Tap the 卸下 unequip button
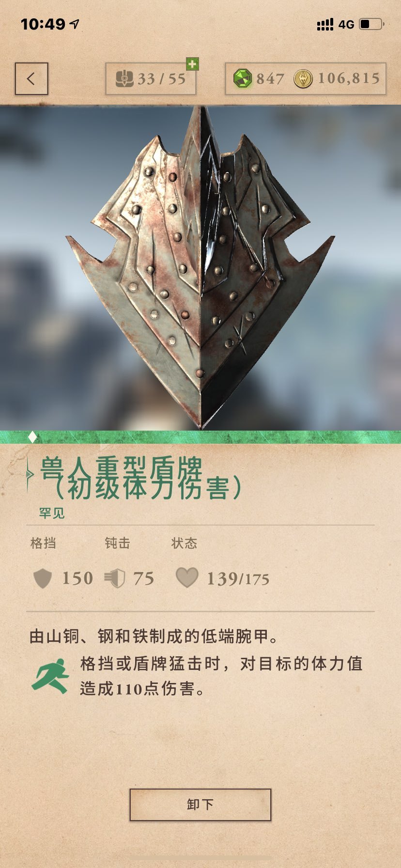401x868 pixels. point(200,805)
